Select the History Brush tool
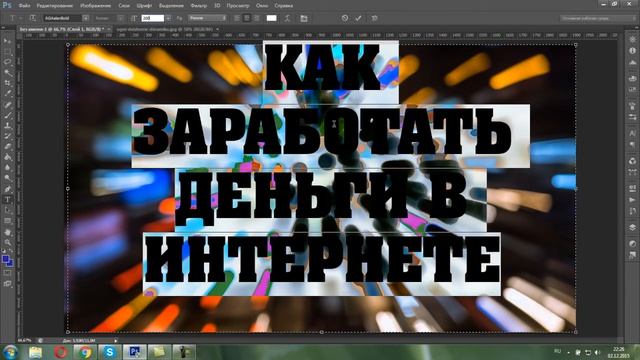This screenshot has height=360, width=640. coord(7,136)
